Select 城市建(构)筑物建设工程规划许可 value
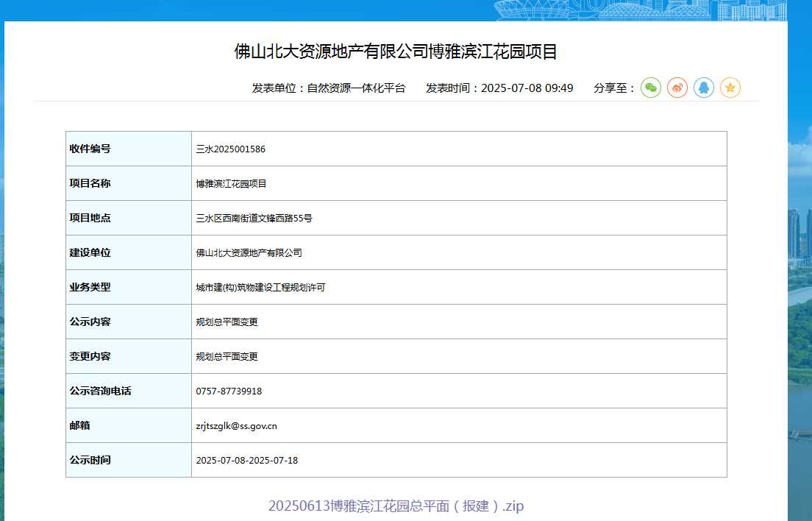Image resolution: width=812 pixels, height=521 pixels. click(260, 288)
